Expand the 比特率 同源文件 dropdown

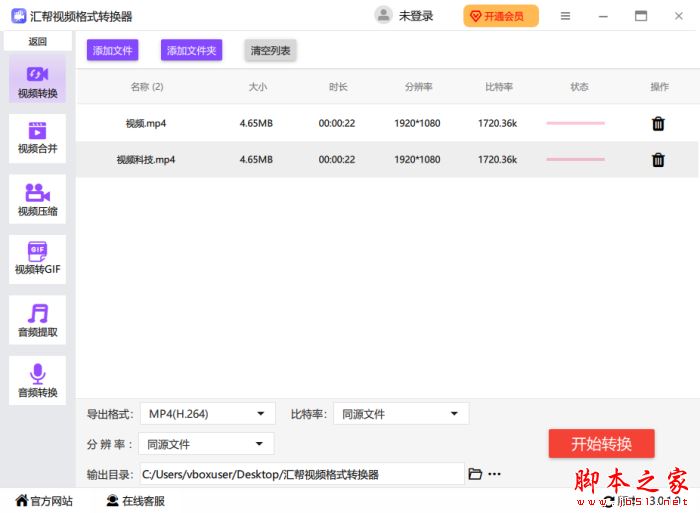(x=401, y=414)
